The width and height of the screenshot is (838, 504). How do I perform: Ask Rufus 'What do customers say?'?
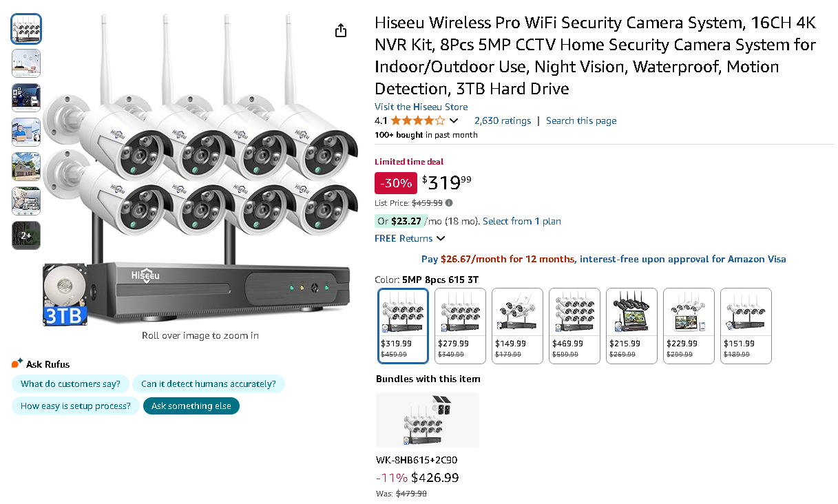tap(70, 384)
